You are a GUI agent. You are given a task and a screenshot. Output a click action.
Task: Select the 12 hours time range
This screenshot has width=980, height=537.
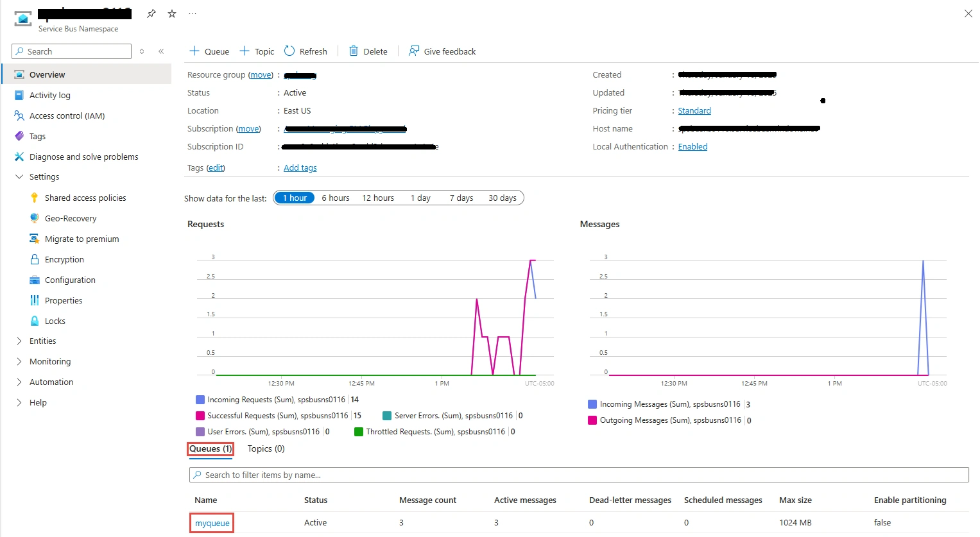(x=378, y=198)
